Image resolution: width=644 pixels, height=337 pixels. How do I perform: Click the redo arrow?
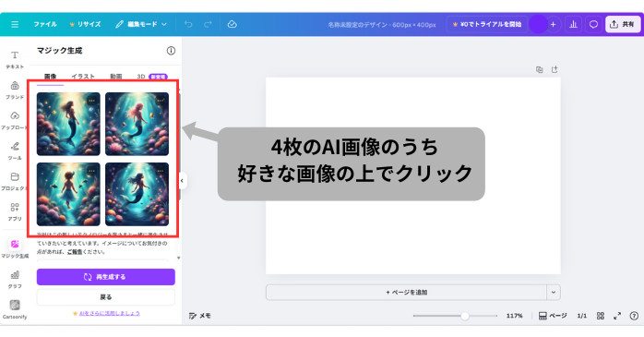tap(208, 24)
